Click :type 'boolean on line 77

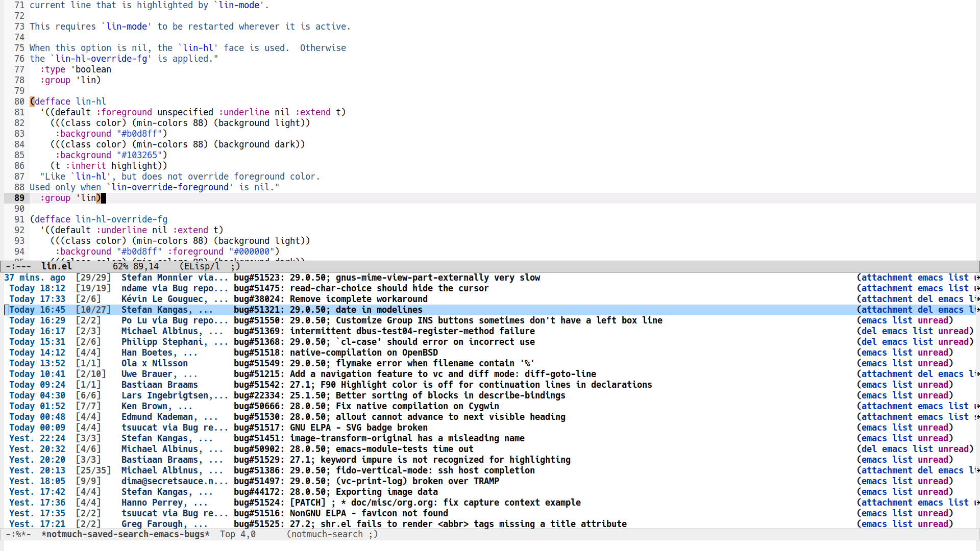point(76,69)
